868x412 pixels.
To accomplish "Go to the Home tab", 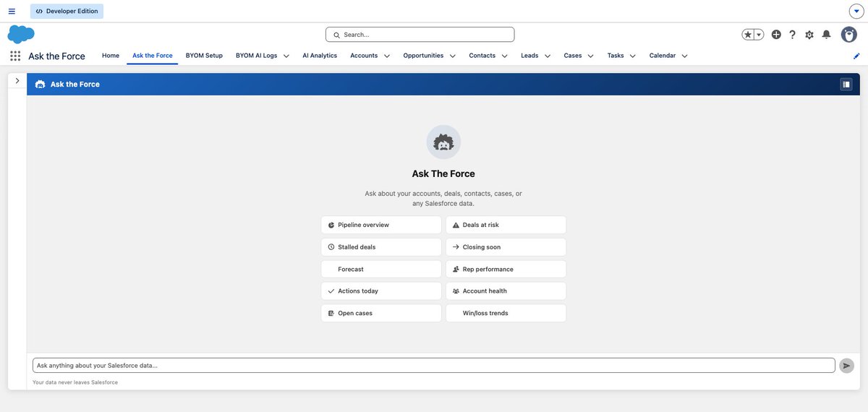I will coord(111,56).
